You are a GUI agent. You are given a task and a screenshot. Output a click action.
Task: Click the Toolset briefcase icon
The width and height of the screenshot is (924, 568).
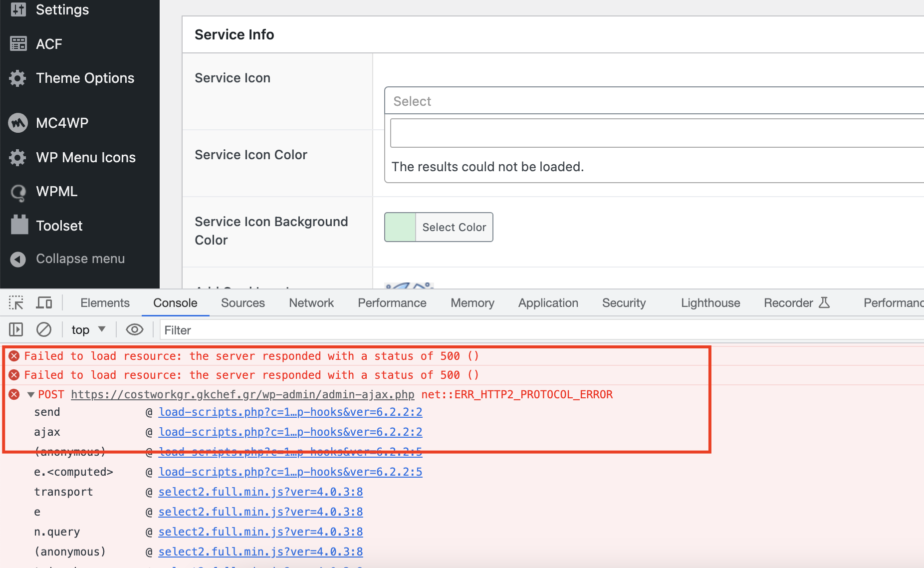[x=19, y=225]
